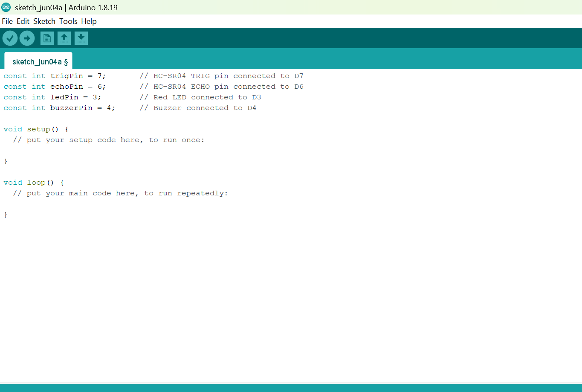Click the Upload arrow button

tap(27, 38)
